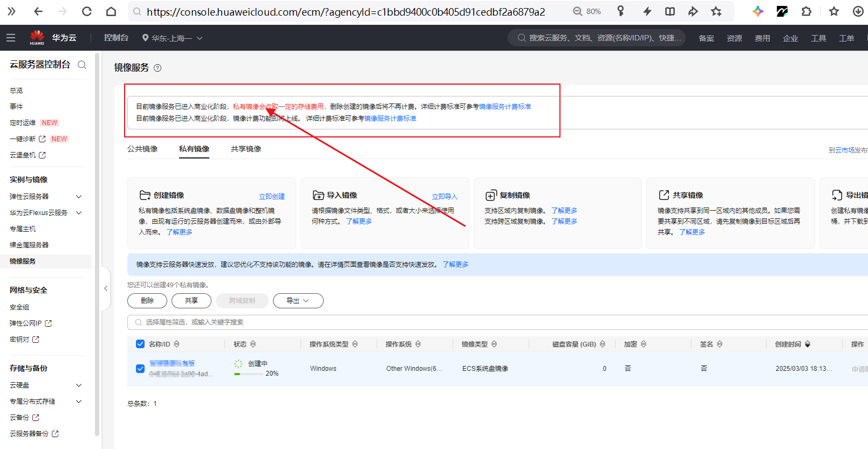The width and height of the screenshot is (868, 449).
Task: Collapse the left navigation panel handle
Action: pos(106,288)
